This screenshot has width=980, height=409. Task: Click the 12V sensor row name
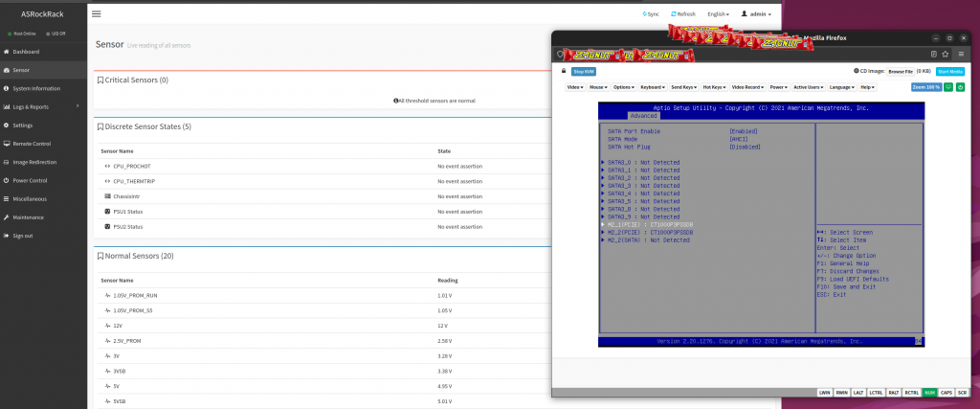coord(120,326)
